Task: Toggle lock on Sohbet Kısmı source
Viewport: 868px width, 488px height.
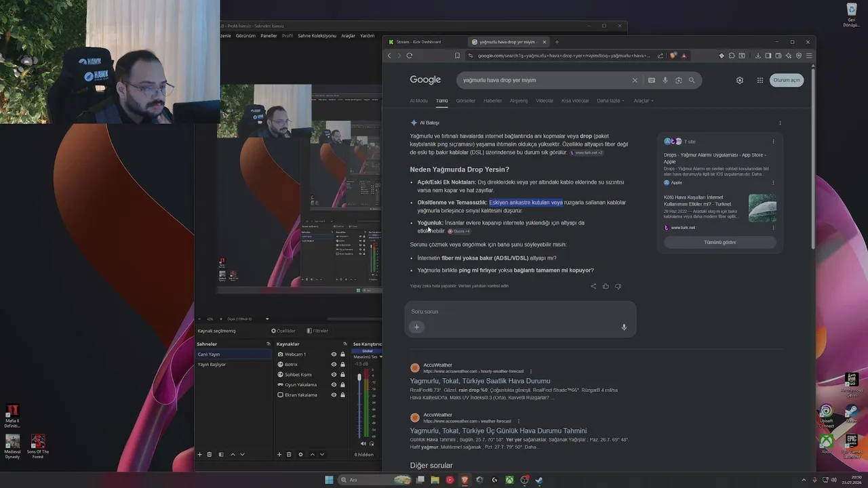Action: coord(342,375)
